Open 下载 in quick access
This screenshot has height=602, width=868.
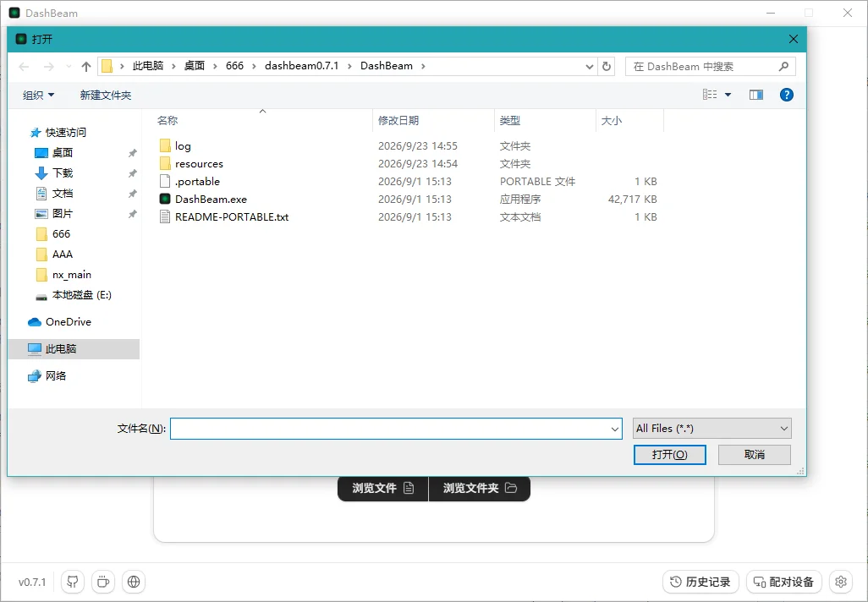[62, 173]
